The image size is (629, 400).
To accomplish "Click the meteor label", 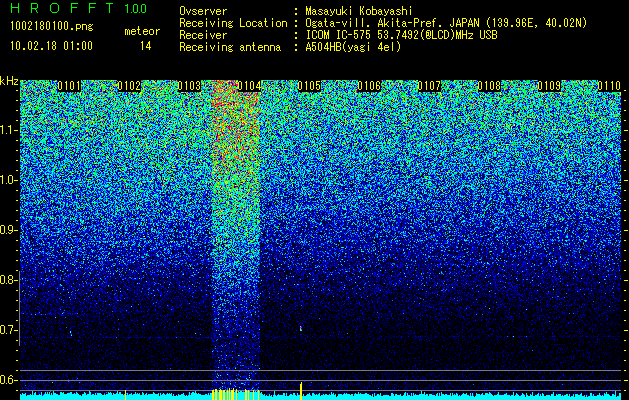I will pos(142,31).
